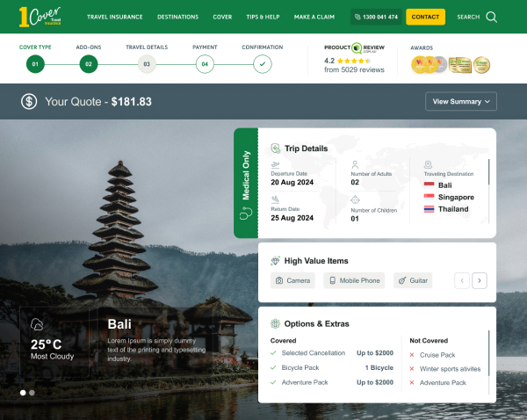Call the 1300 041 474 number
The height and width of the screenshot is (420, 527).
(375, 17)
